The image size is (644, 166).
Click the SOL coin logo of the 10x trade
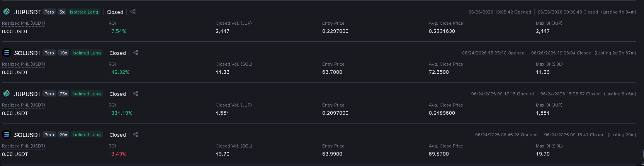tap(7, 53)
